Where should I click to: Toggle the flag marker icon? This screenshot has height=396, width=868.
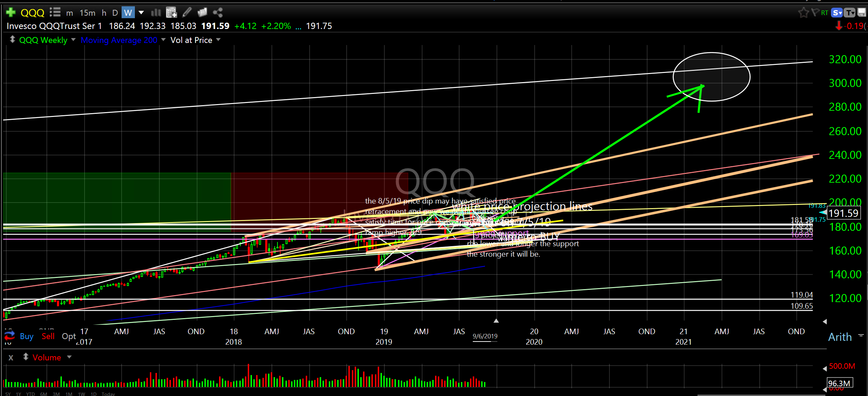(x=815, y=13)
